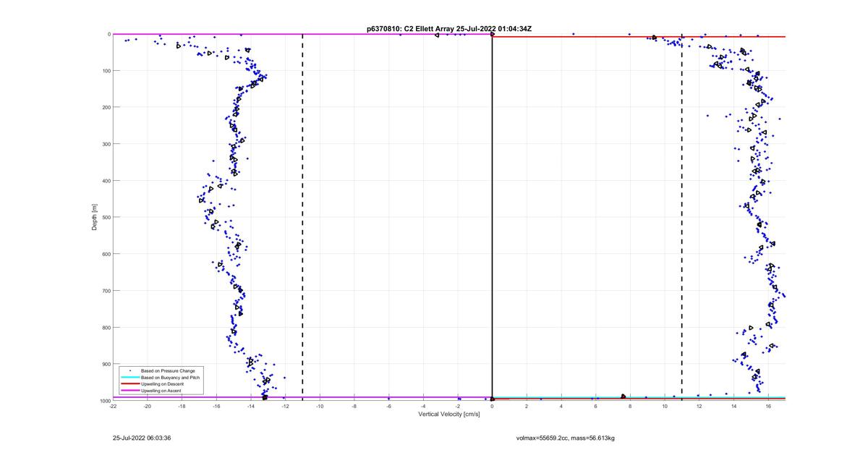
Task: Click the '600' depth tick label
Action: 105,254
